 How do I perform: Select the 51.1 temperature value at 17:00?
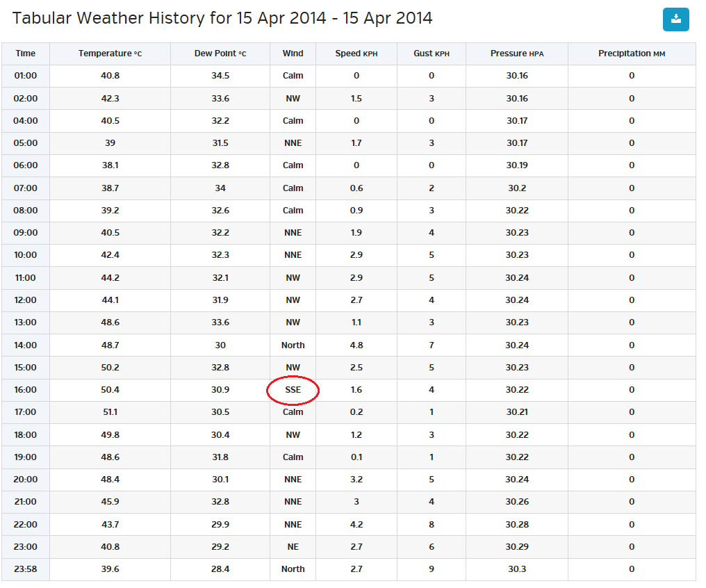click(x=110, y=412)
